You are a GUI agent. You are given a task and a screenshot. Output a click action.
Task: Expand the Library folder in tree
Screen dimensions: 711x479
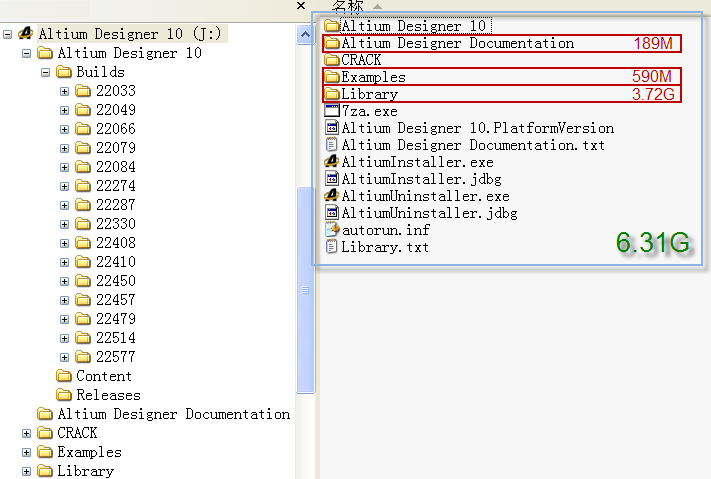[26, 472]
